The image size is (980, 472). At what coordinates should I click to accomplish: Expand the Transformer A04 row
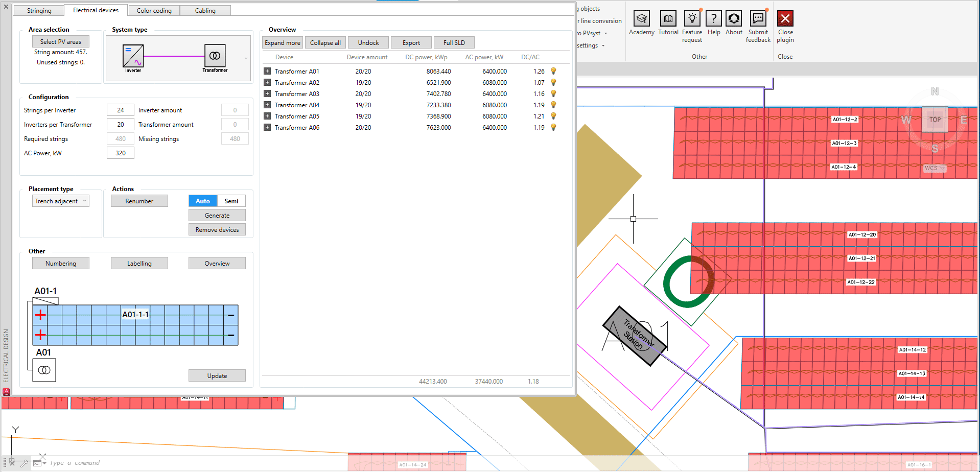click(x=267, y=105)
